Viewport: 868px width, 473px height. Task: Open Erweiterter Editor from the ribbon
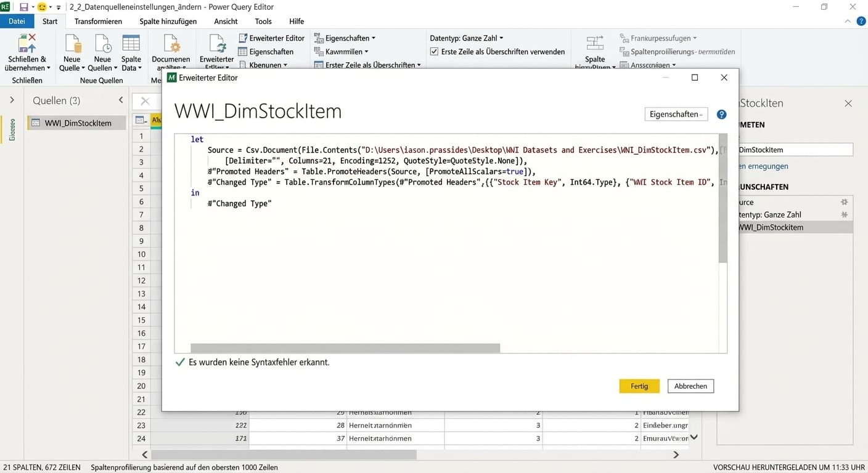[x=271, y=38]
